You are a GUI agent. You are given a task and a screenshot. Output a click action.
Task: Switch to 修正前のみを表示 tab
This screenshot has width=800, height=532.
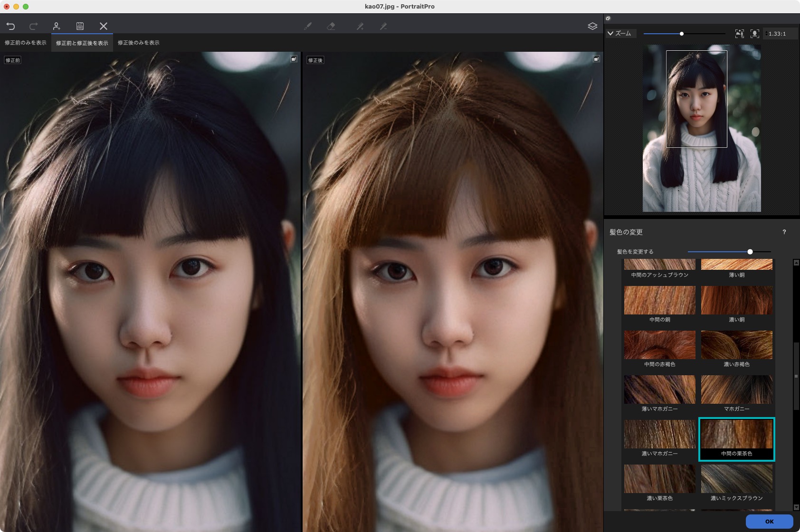click(x=26, y=43)
